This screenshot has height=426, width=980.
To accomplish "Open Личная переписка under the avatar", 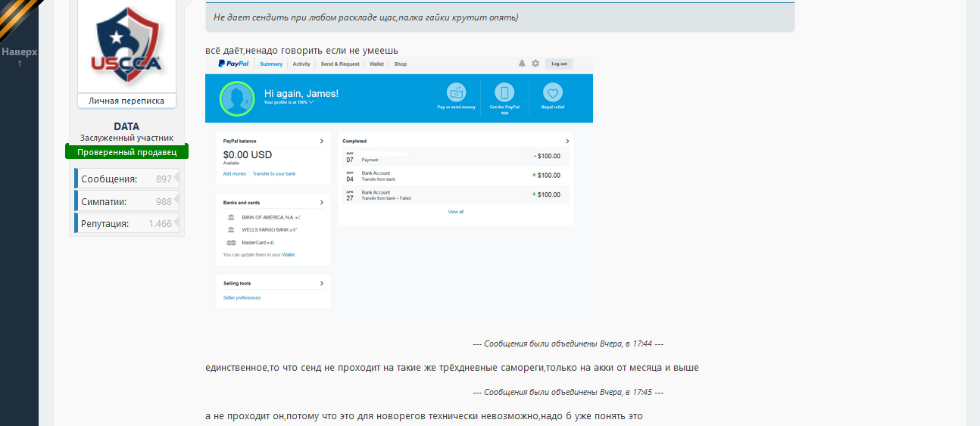I will [126, 101].
